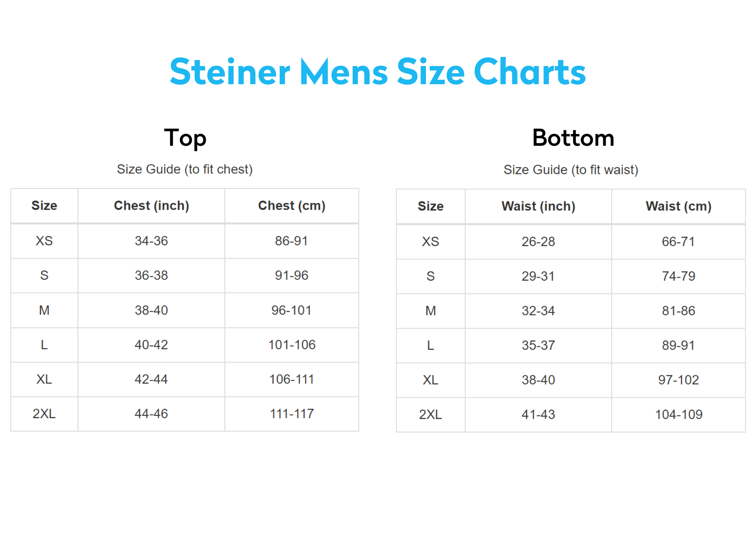Viewport: 756px width, 534px height.
Task: Select the L row label in Bottom table
Action: [x=431, y=346]
